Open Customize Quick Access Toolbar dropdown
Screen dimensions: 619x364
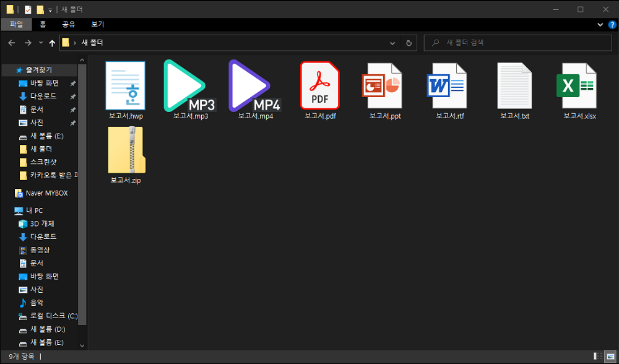50,10
